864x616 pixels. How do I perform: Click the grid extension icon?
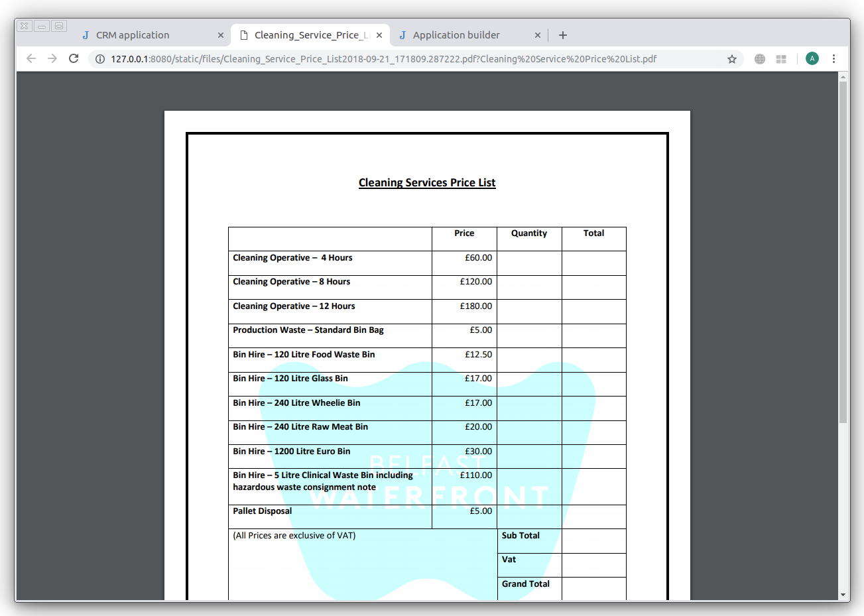click(x=781, y=59)
